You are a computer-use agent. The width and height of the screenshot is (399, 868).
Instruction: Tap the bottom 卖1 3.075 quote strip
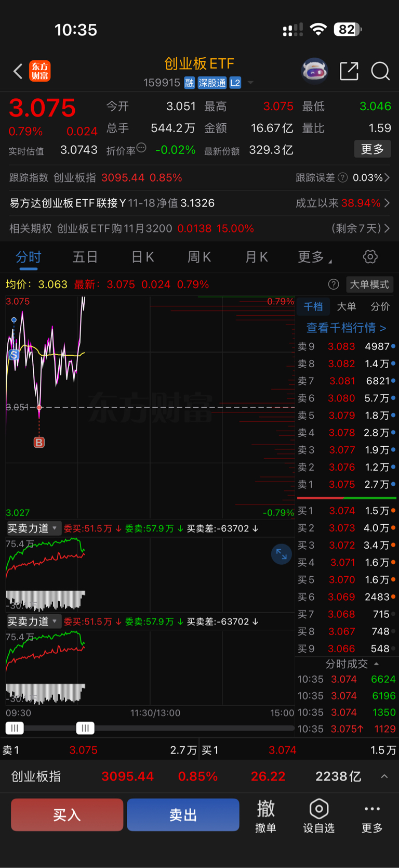point(99,750)
